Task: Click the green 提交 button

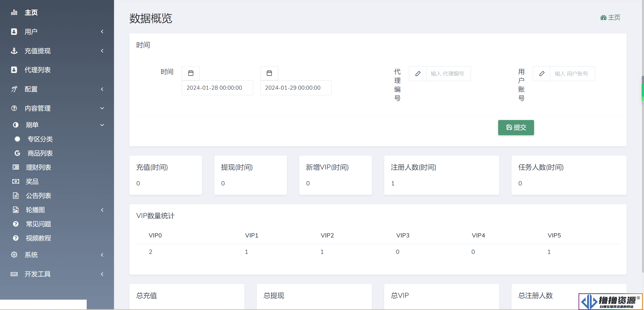Action: [x=516, y=127]
